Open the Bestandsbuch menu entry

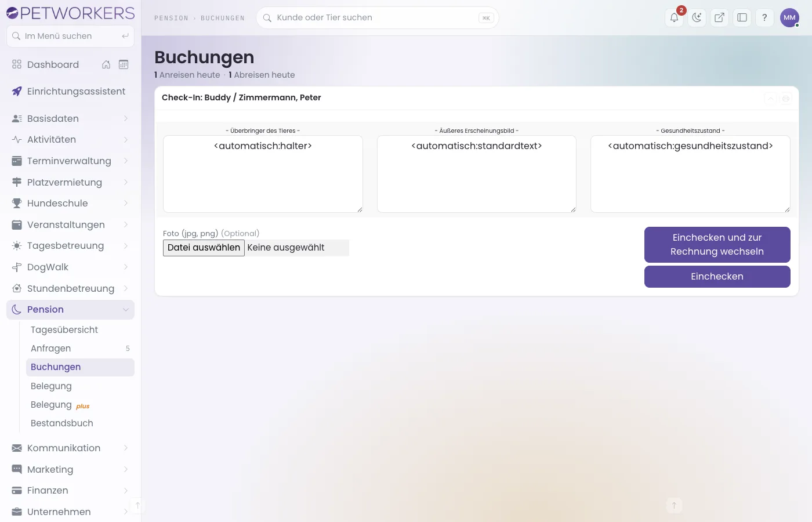coord(80,423)
